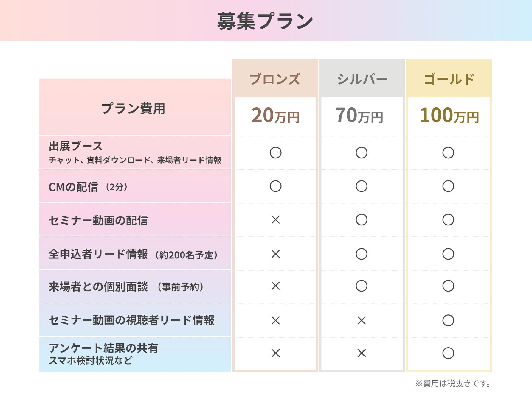
Task: Click the シルバー plan header
Action: pyautogui.click(x=362, y=79)
